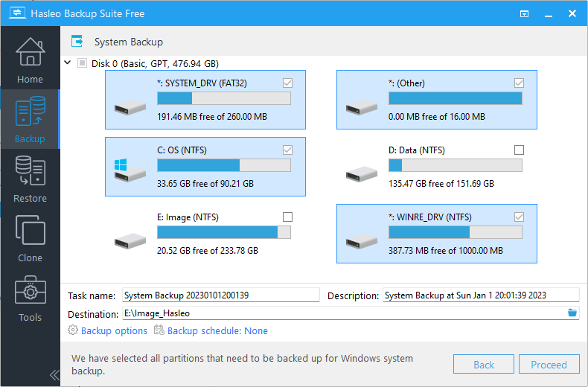Select the Restore sidebar icon
Viewport: 588px width, 387px height.
[30, 179]
